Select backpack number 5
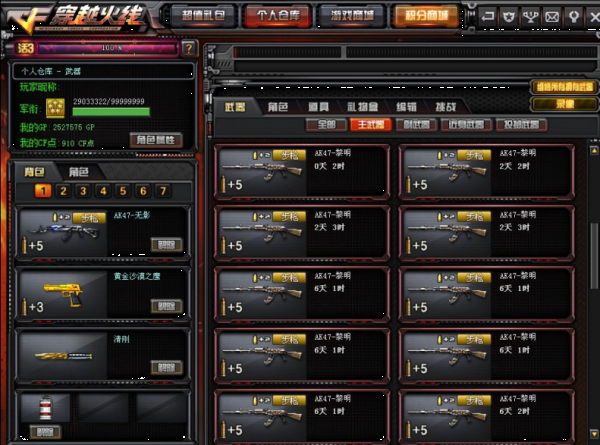 [123, 191]
